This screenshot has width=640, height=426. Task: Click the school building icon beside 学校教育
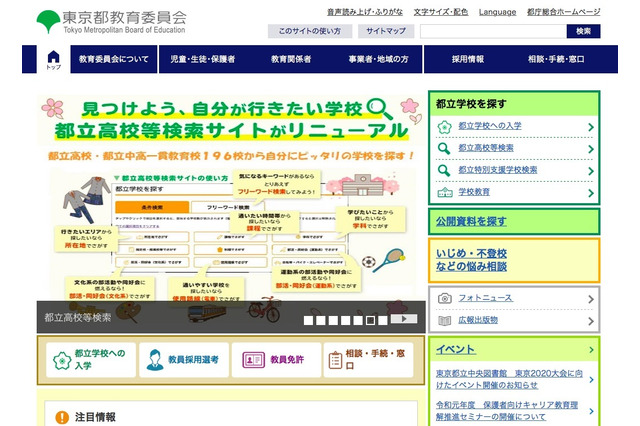[444, 192]
